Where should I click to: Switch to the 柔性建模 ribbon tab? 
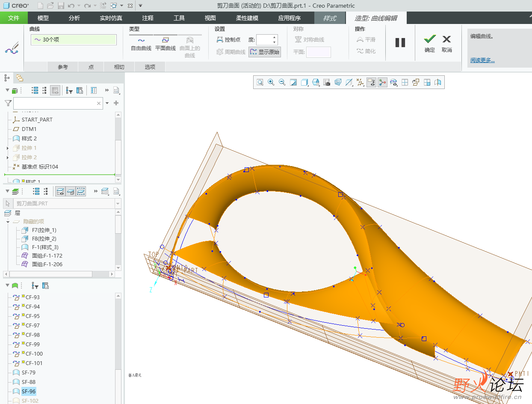click(x=247, y=18)
